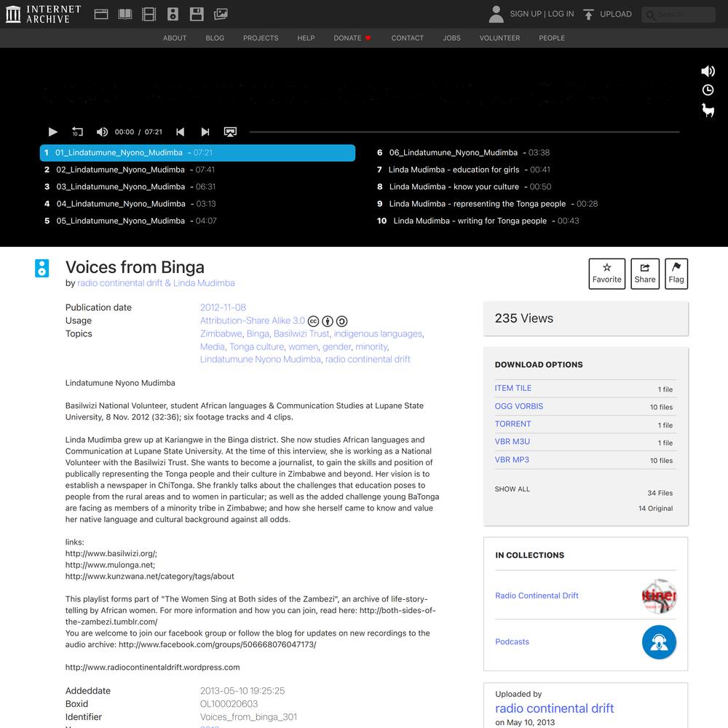Click the clock icon beside the player
This screenshot has width=728, height=728.
pos(708,90)
